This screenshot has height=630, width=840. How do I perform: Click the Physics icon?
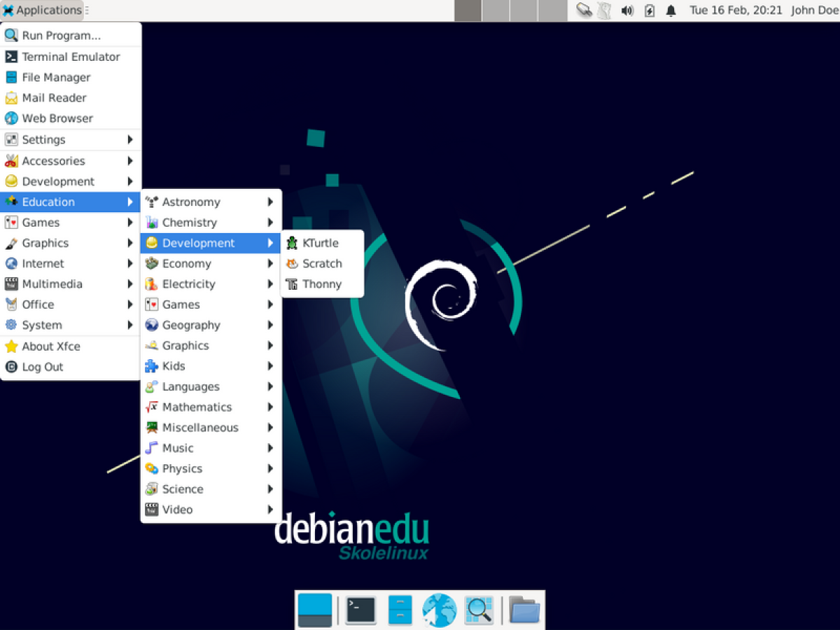151,468
